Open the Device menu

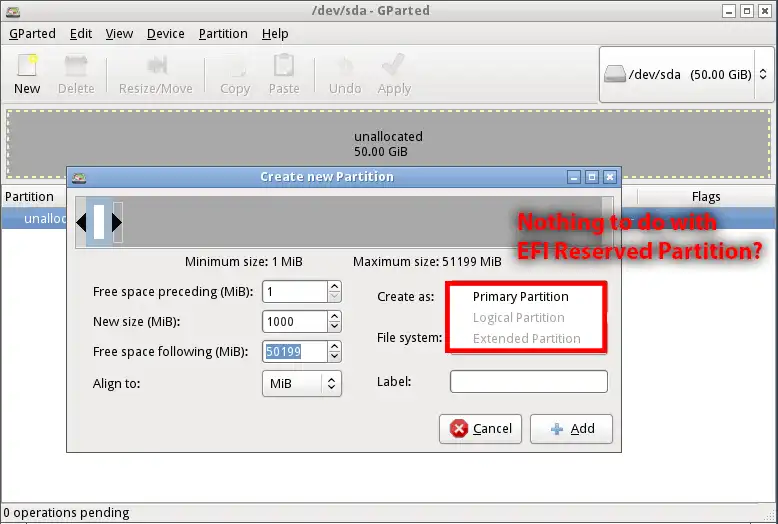coord(166,34)
